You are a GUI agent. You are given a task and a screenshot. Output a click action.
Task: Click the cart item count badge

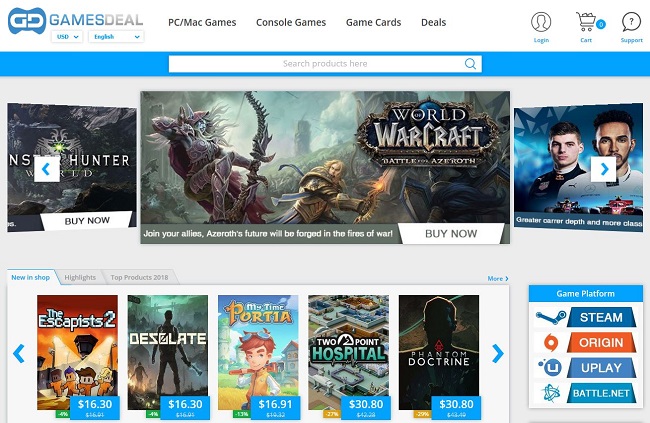tap(600, 24)
